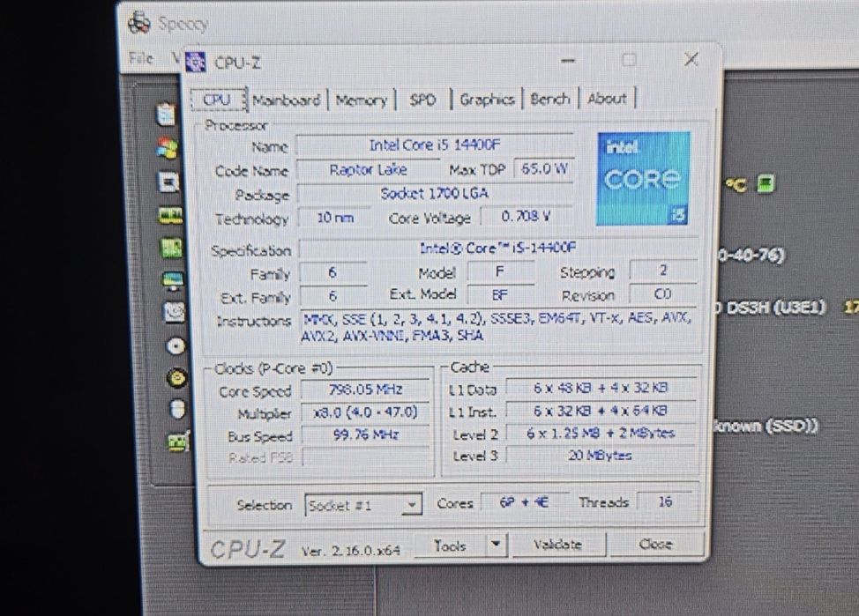Click the Multiplier value 'x8.0 (4.0 - 47.0)'
Screen dimensions: 859x616
[365, 412]
